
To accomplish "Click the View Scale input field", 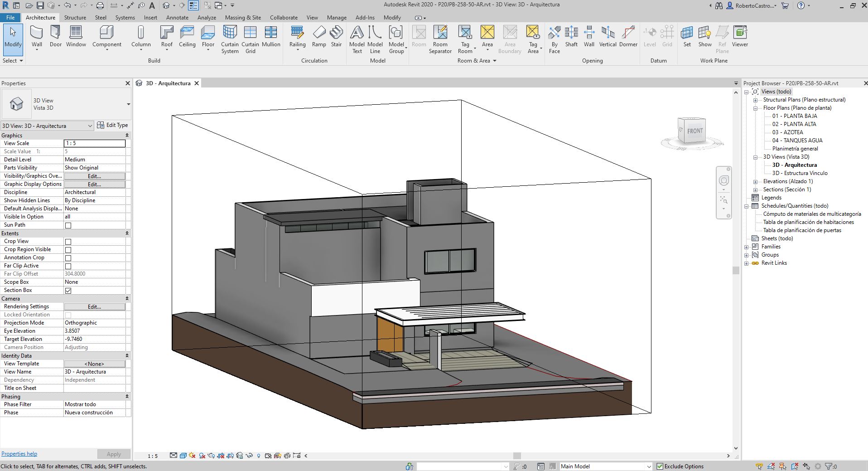I will pyautogui.click(x=94, y=143).
